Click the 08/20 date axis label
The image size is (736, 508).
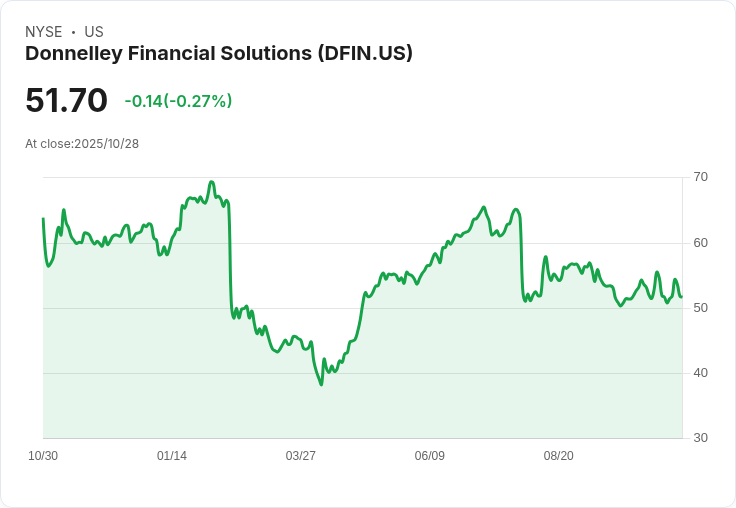click(x=559, y=455)
